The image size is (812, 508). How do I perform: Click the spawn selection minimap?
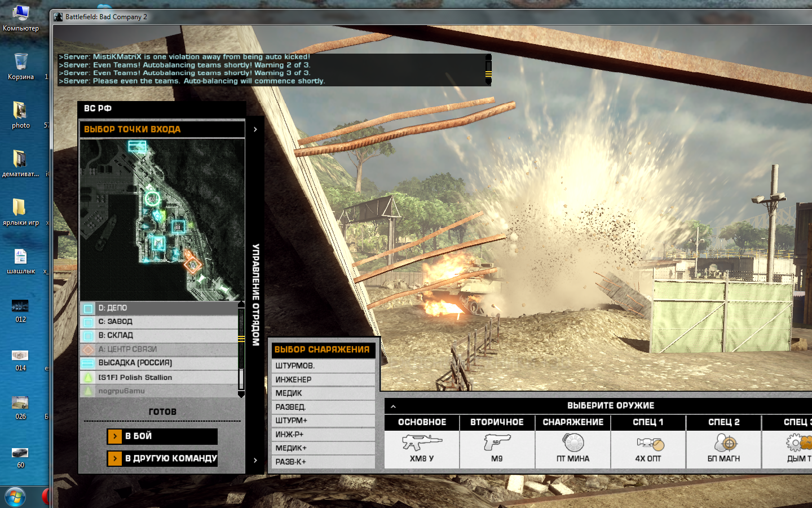(x=162, y=220)
